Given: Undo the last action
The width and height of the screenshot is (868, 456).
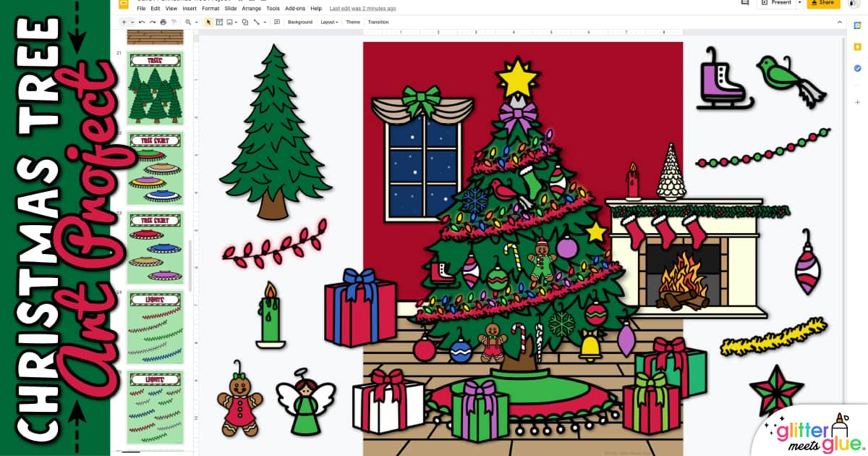Looking at the screenshot, I should 142,22.
